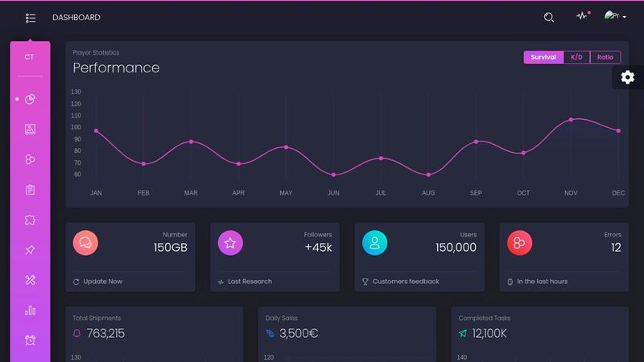Open the crossed tools sidebar icon
644x362 pixels.
tap(31, 280)
